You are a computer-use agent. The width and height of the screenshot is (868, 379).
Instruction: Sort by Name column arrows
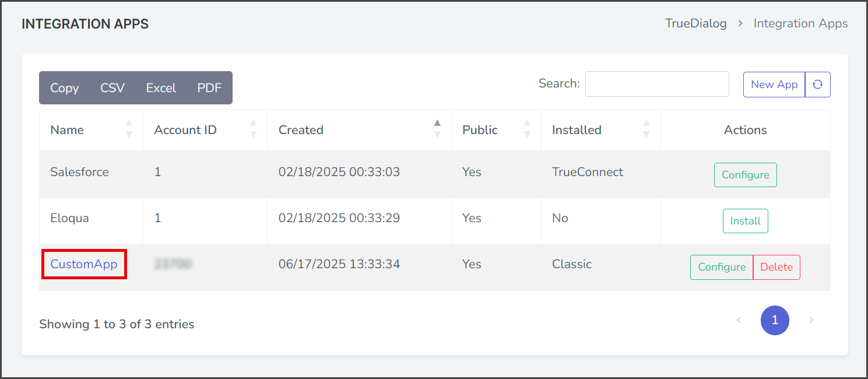click(x=129, y=129)
